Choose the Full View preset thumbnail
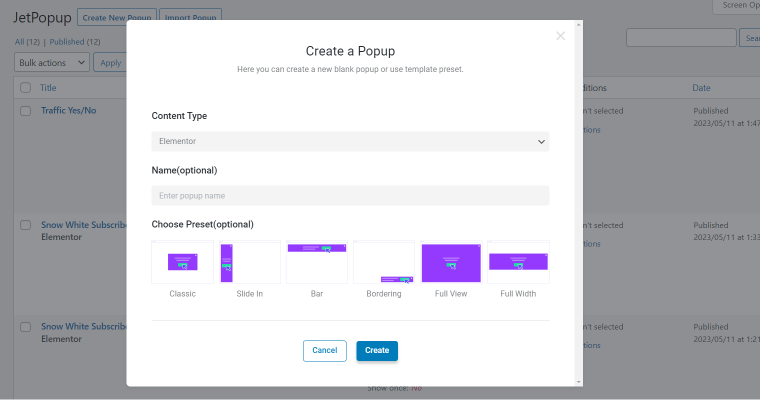Screen dimensions: 760x400 [451, 262]
